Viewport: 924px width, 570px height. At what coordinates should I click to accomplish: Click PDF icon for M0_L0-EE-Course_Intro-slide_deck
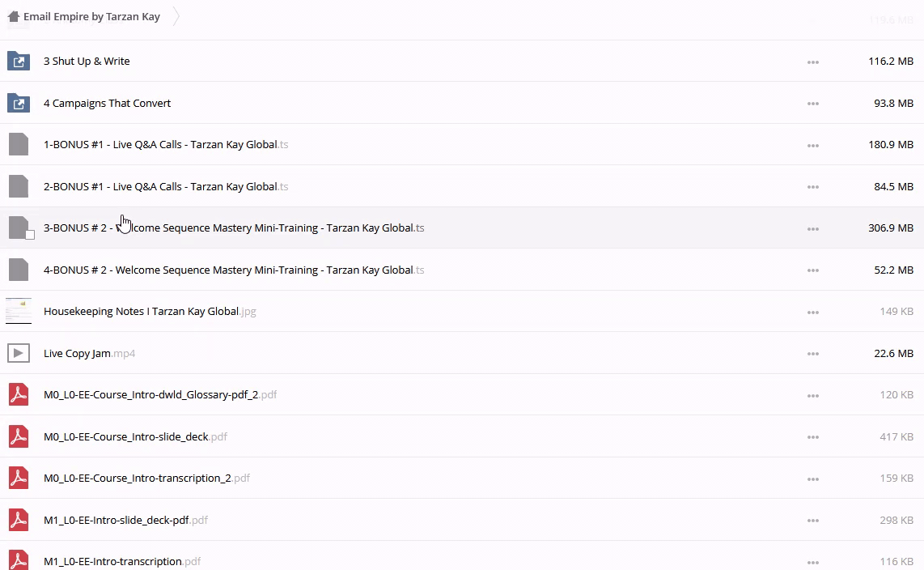(x=18, y=436)
